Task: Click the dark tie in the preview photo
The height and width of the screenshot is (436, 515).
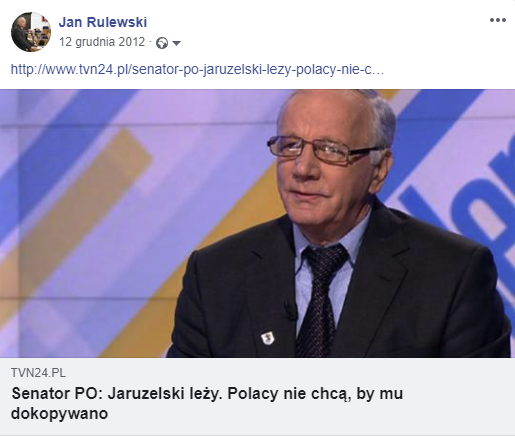Action: [x=321, y=300]
